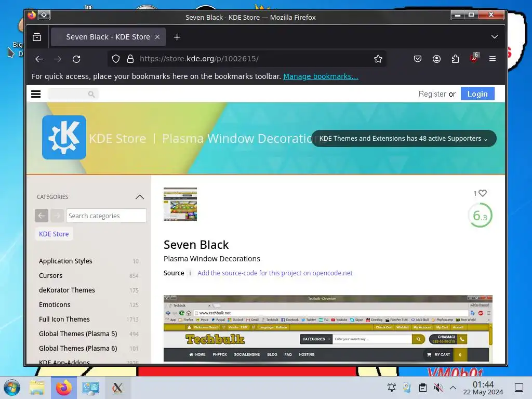The height and width of the screenshot is (399, 532).
Task: Open system settings taskbar icon
Action: click(90, 388)
